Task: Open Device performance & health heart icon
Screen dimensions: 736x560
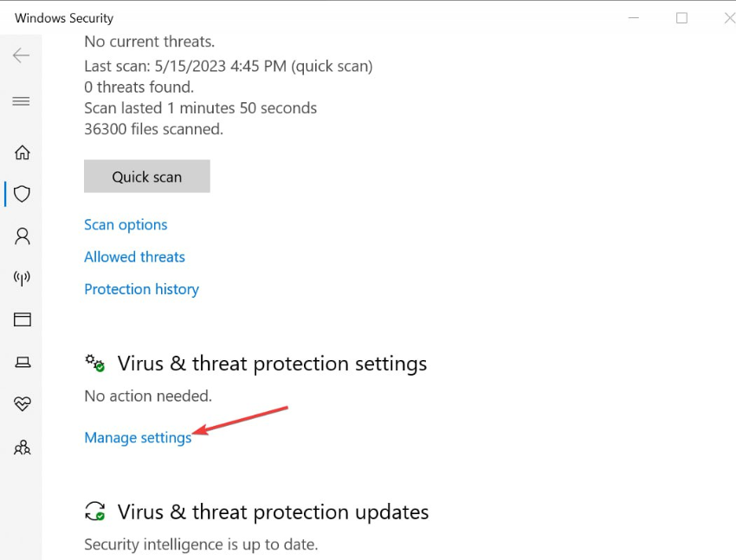Action: pyautogui.click(x=22, y=404)
